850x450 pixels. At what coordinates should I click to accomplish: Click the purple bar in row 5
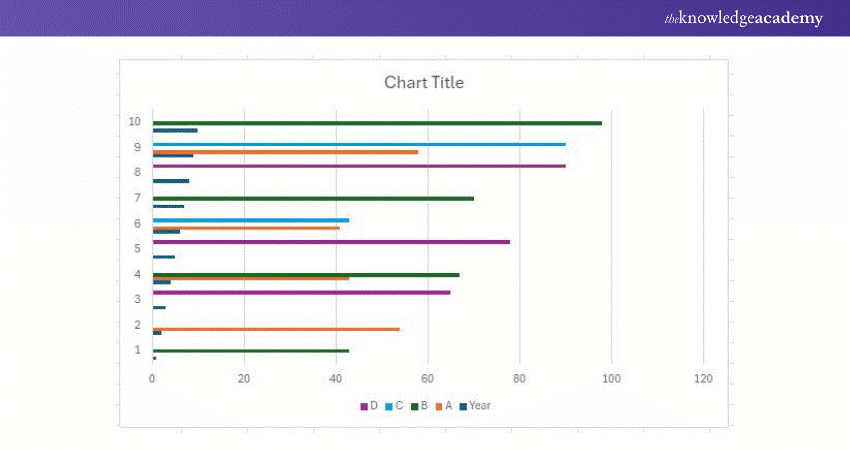330,242
